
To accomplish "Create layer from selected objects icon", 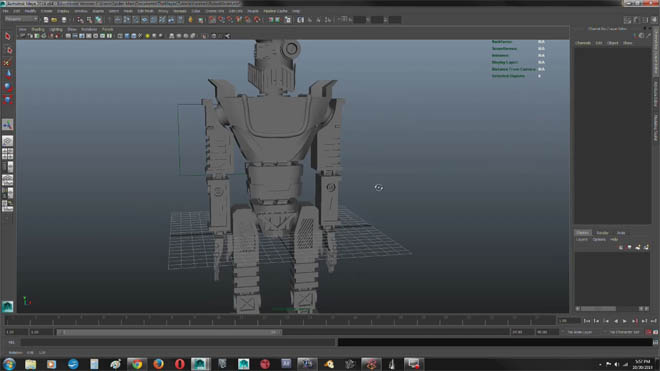I will 646,247.
